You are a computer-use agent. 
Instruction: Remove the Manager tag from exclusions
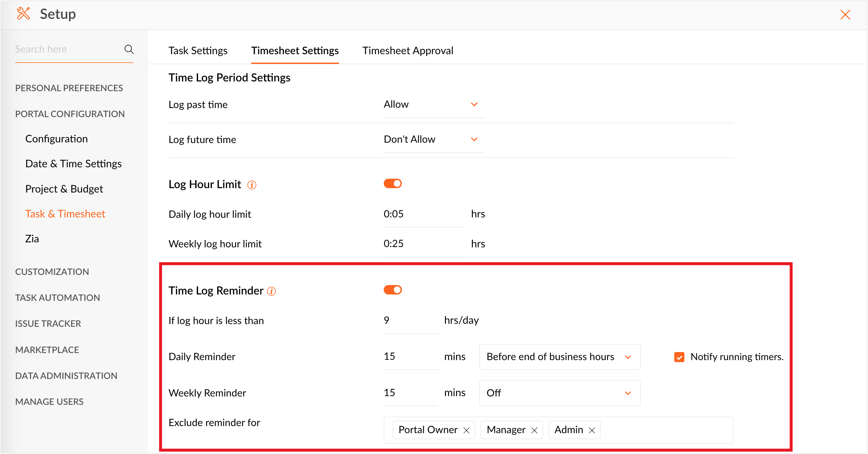[x=534, y=430]
